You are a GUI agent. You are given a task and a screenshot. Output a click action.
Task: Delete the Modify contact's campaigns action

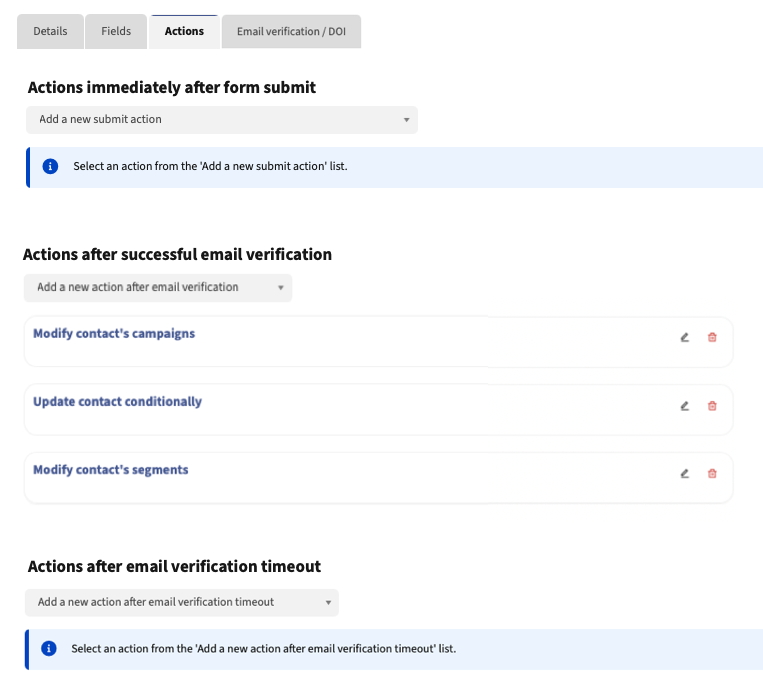tap(712, 338)
